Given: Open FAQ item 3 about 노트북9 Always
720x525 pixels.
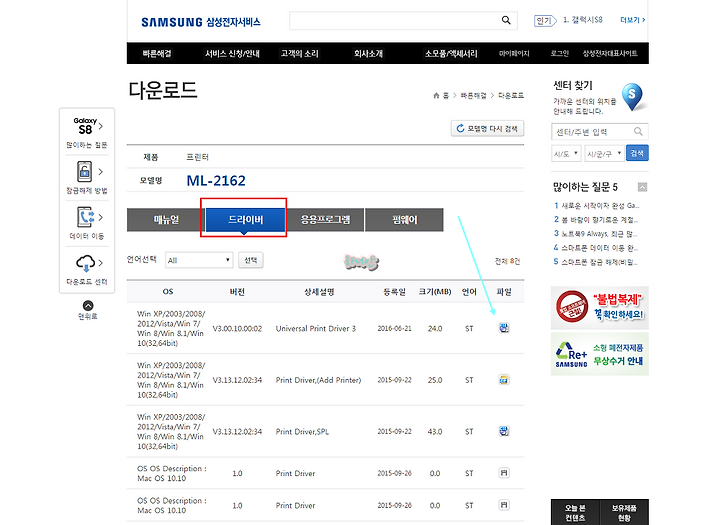Looking at the screenshot, I should tap(596, 234).
